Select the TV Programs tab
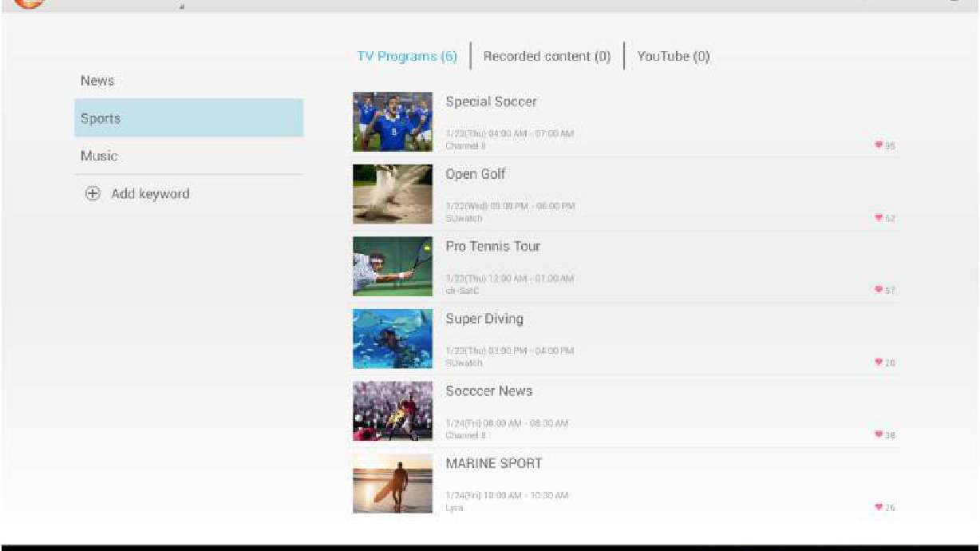Screen dimensions: 980x551 click(407, 56)
